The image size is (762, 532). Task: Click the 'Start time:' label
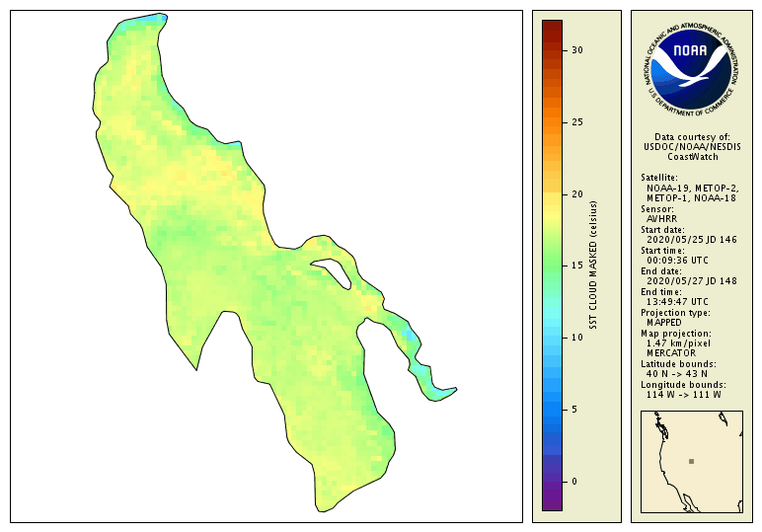662,251
